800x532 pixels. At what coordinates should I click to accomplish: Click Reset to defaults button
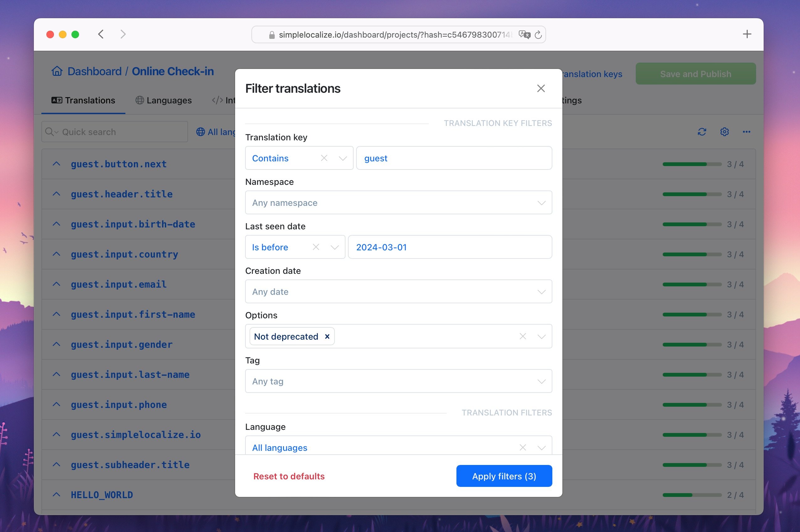pyautogui.click(x=289, y=476)
